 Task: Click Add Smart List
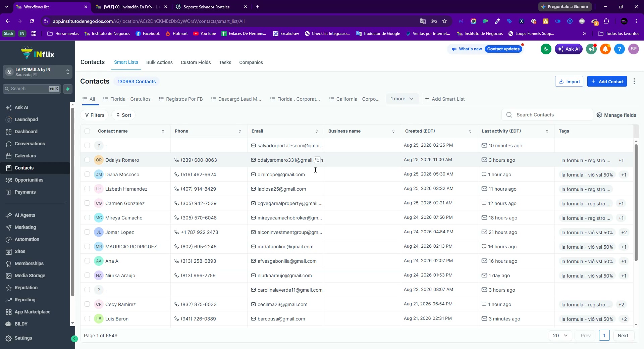point(445,99)
